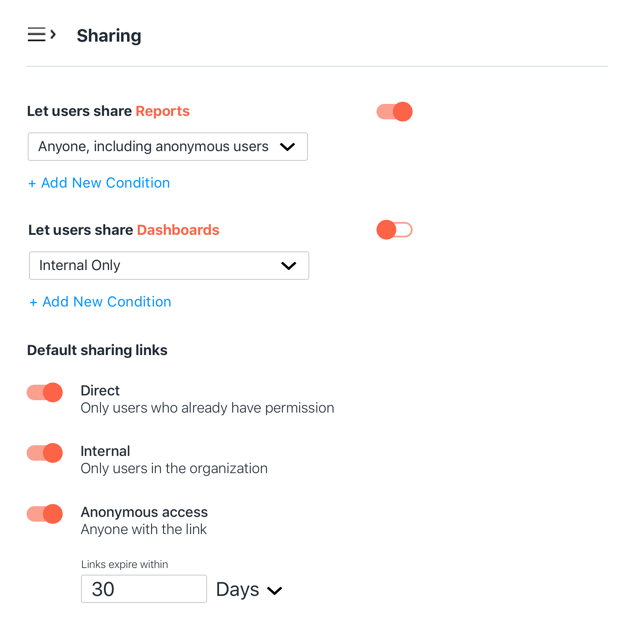Image resolution: width=644 pixels, height=644 pixels.
Task: Enable the Let users share Dashboards switch
Action: click(x=394, y=230)
